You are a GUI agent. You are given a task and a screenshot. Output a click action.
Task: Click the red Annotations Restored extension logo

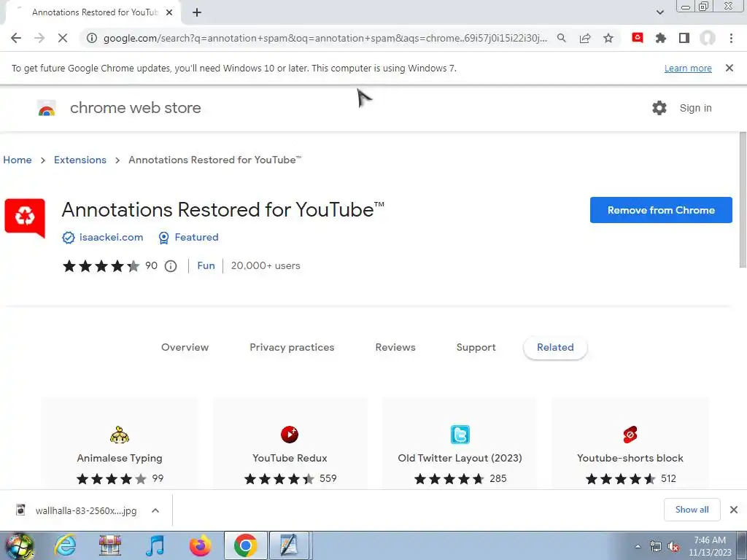[25, 217]
